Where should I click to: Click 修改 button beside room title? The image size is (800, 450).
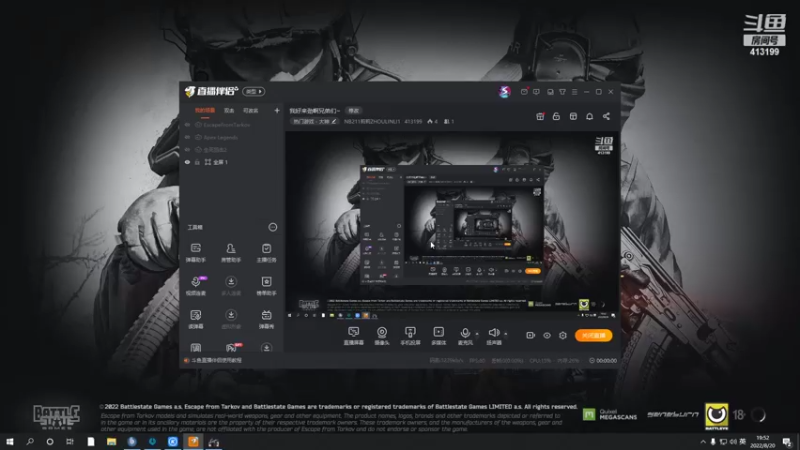pos(354,111)
